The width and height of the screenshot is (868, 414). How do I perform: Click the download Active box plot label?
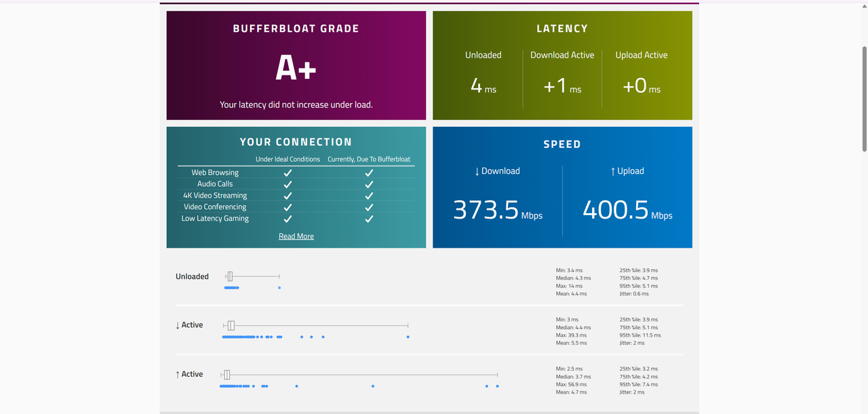click(189, 325)
